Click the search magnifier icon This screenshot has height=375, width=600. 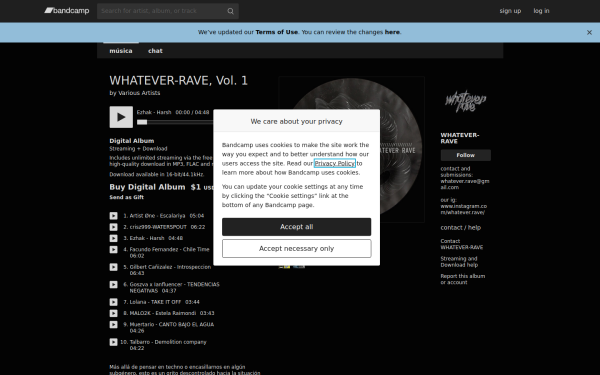230,11
